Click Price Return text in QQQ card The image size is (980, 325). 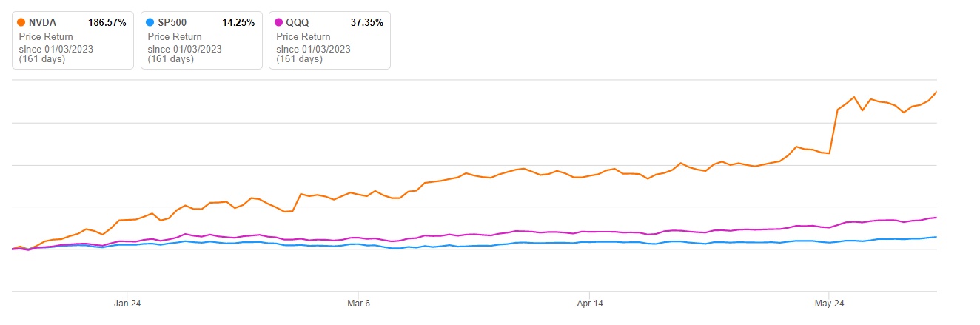pyautogui.click(x=303, y=36)
